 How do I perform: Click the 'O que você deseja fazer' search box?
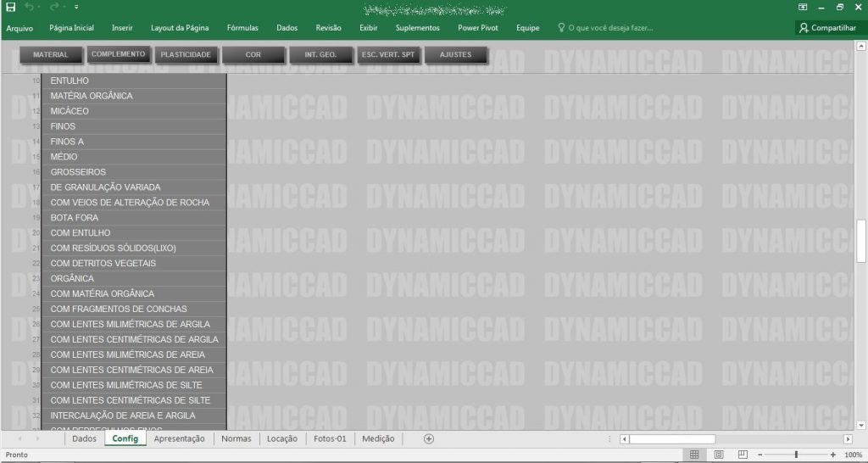point(605,28)
